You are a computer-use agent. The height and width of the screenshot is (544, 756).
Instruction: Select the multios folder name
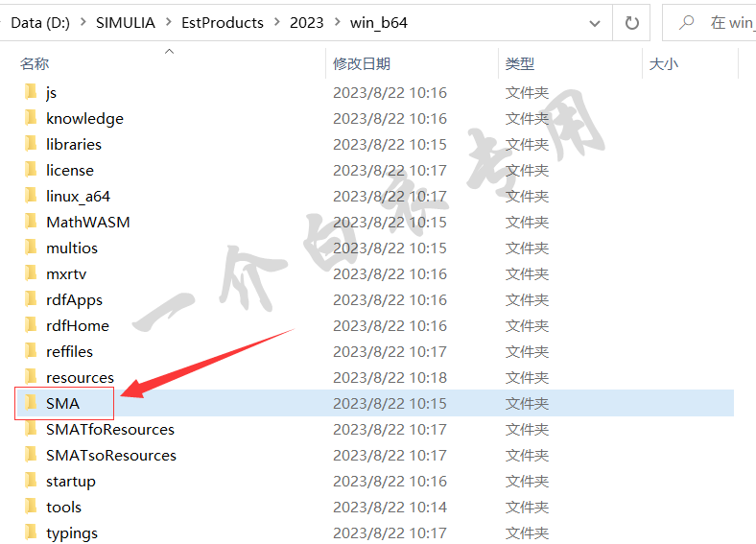[72, 248]
